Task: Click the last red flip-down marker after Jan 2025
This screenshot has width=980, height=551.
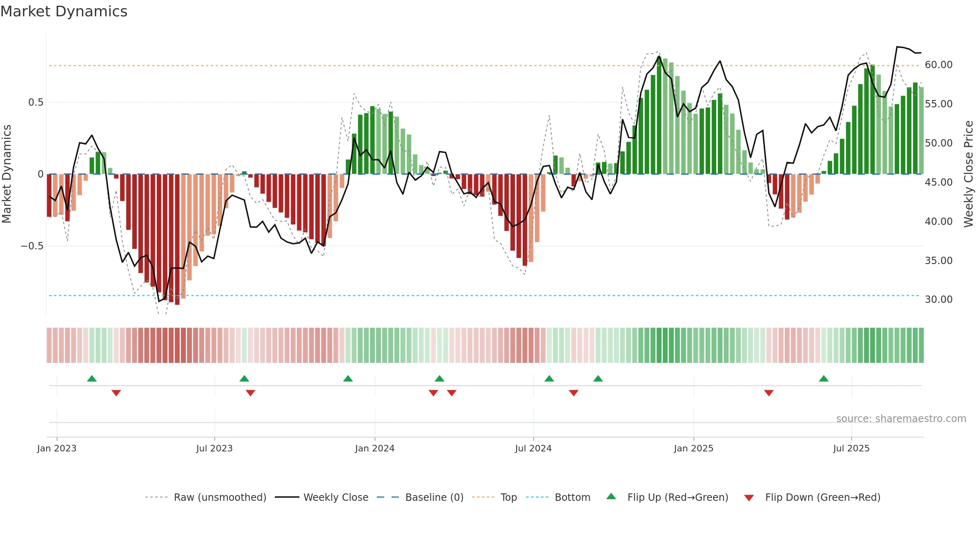Action: point(769,393)
